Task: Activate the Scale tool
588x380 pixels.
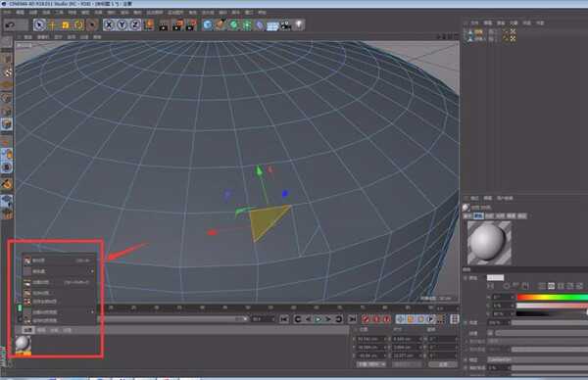Action: pyautogui.click(x=66, y=25)
